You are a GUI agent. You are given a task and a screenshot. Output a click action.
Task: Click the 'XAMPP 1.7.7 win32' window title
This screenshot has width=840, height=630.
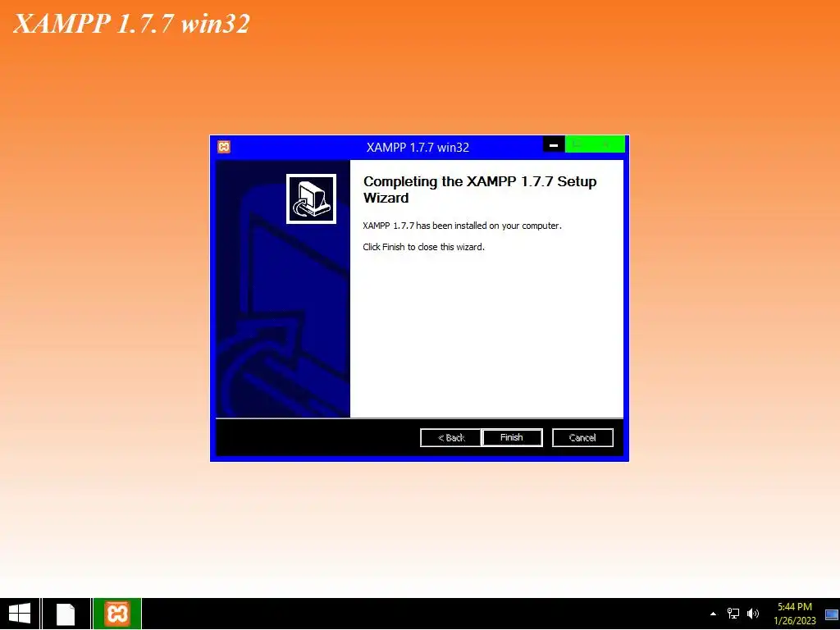point(418,148)
